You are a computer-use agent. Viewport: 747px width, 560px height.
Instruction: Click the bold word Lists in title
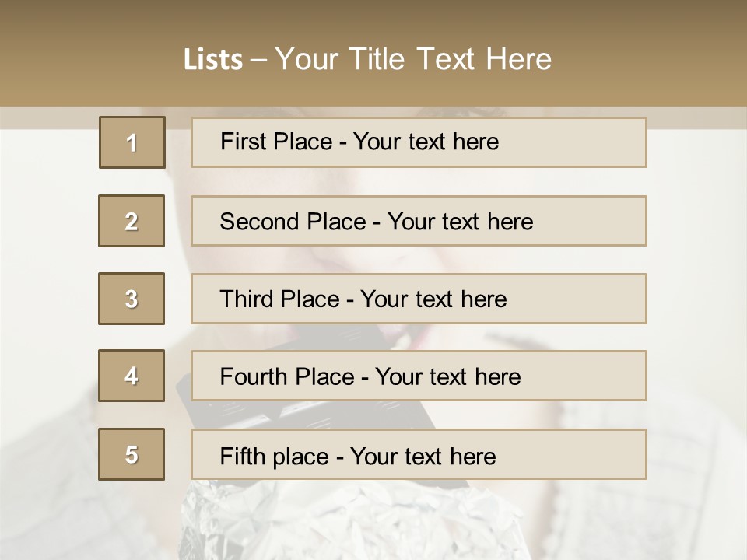coord(213,60)
